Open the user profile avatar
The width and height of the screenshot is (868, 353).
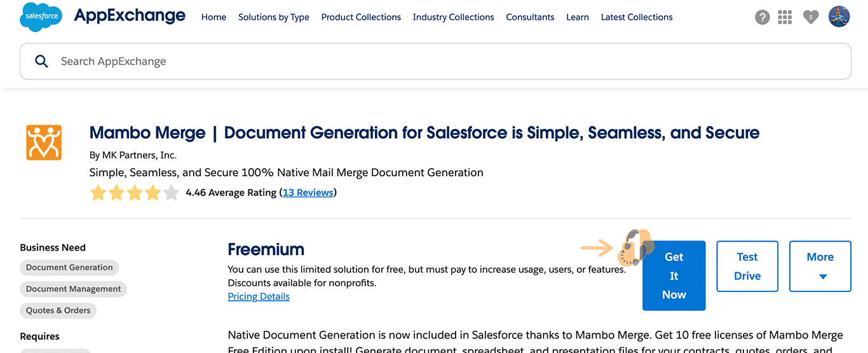click(839, 17)
